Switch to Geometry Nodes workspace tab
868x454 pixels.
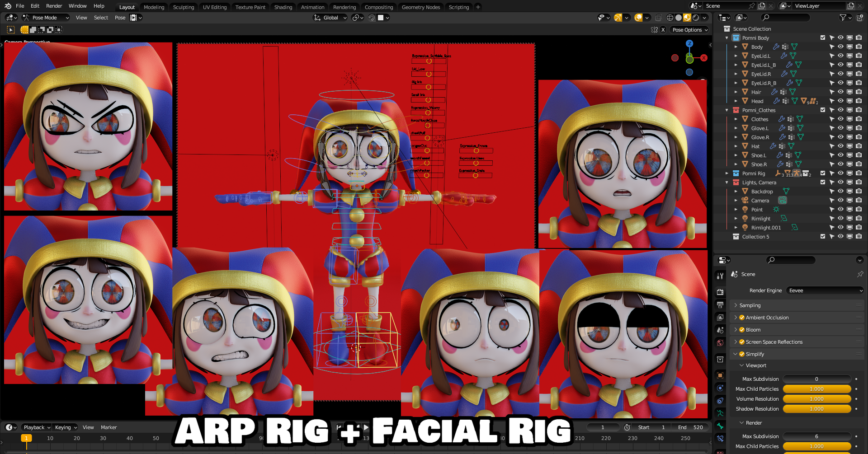(420, 7)
